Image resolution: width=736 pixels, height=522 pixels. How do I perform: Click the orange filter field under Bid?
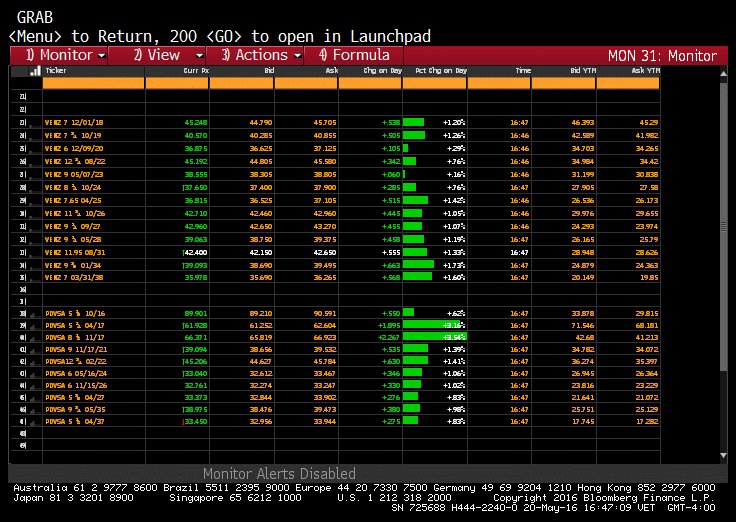click(241, 84)
